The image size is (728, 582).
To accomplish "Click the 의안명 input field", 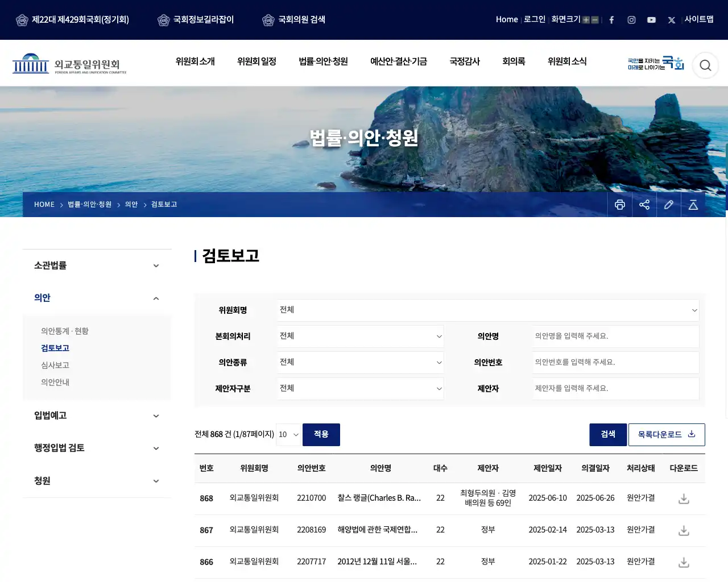I will 616,336.
